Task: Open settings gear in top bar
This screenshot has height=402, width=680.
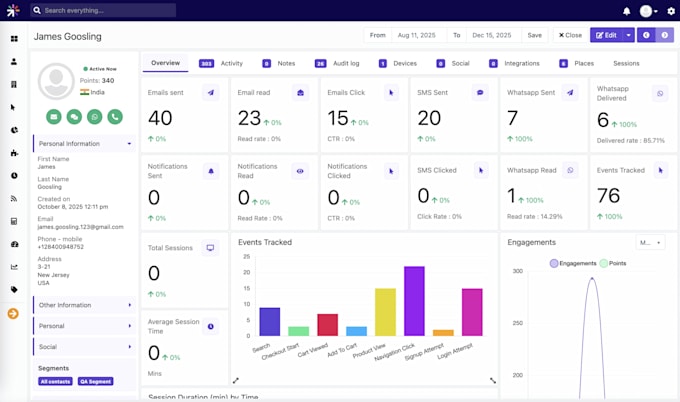Action: pos(671,11)
